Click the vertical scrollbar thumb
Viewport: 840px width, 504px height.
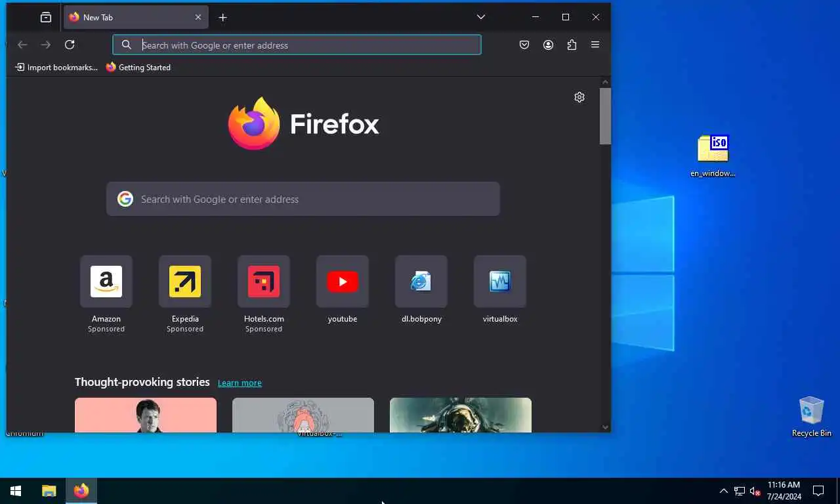[x=605, y=116]
